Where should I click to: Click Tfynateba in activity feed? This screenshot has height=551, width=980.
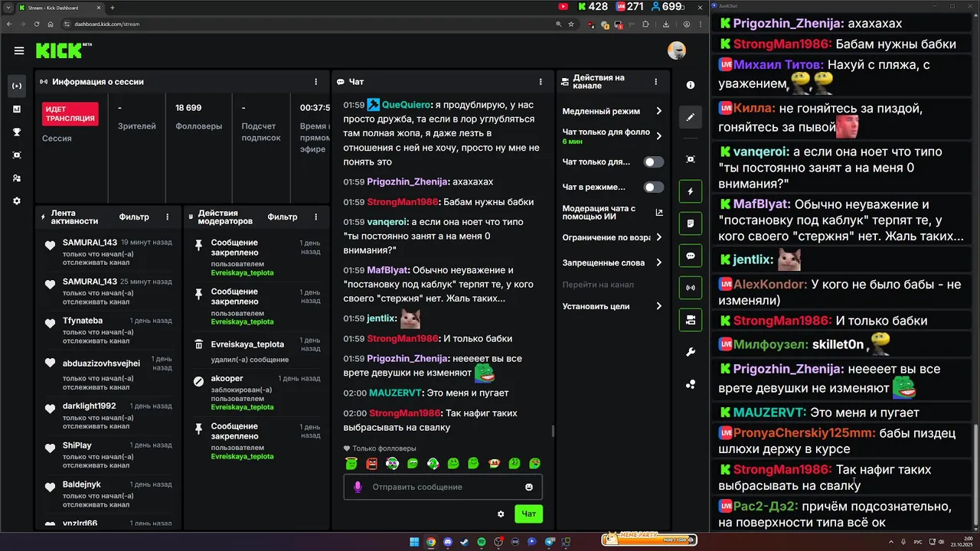[x=83, y=321]
